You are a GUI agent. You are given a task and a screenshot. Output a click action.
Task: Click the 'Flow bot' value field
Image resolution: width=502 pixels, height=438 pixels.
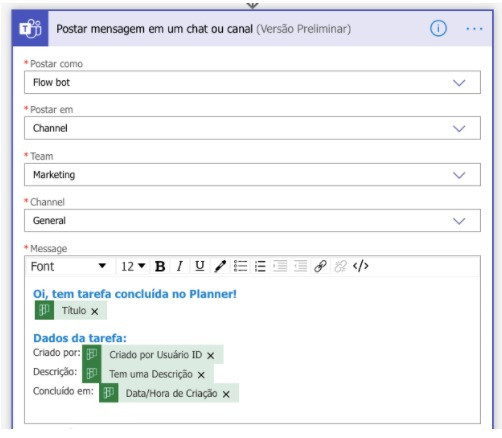252,82
